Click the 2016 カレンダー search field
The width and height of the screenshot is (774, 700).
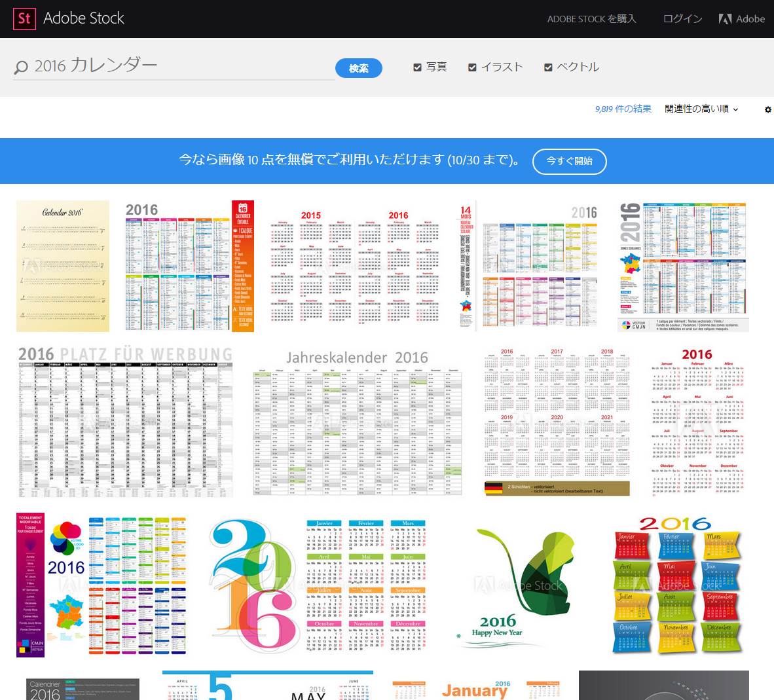177,65
